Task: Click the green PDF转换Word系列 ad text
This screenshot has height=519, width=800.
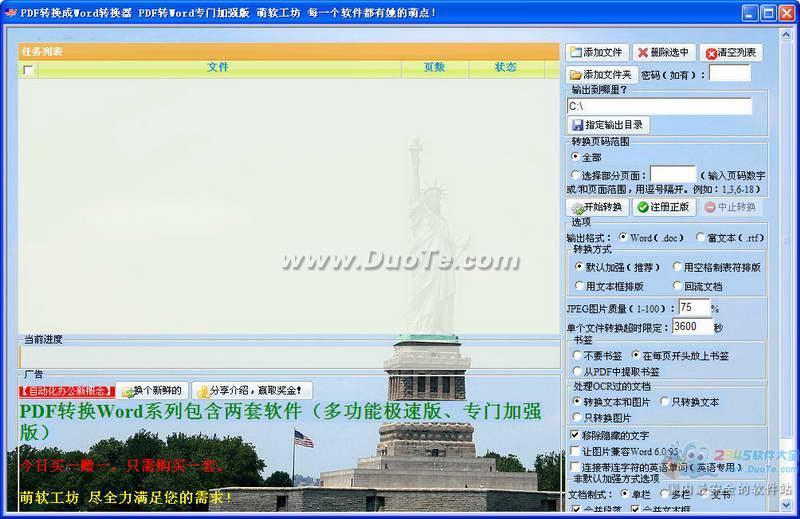Action: coord(280,422)
